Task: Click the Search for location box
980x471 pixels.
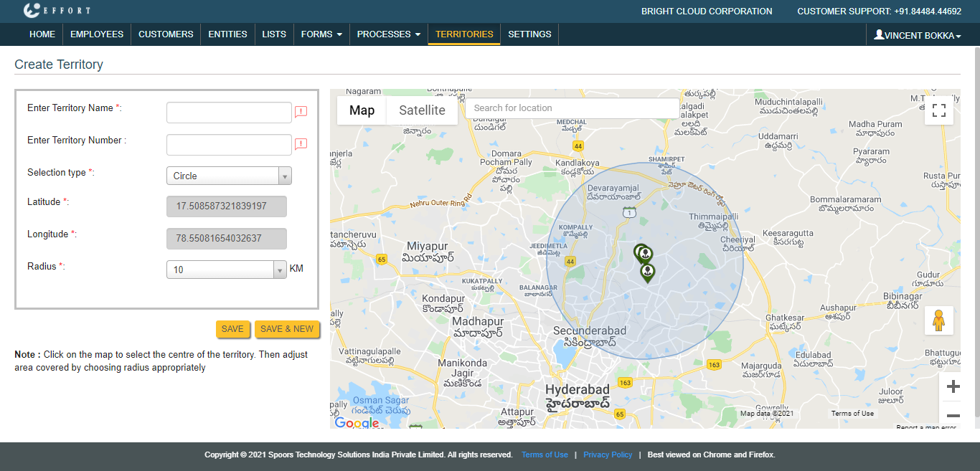Action: 572,108
